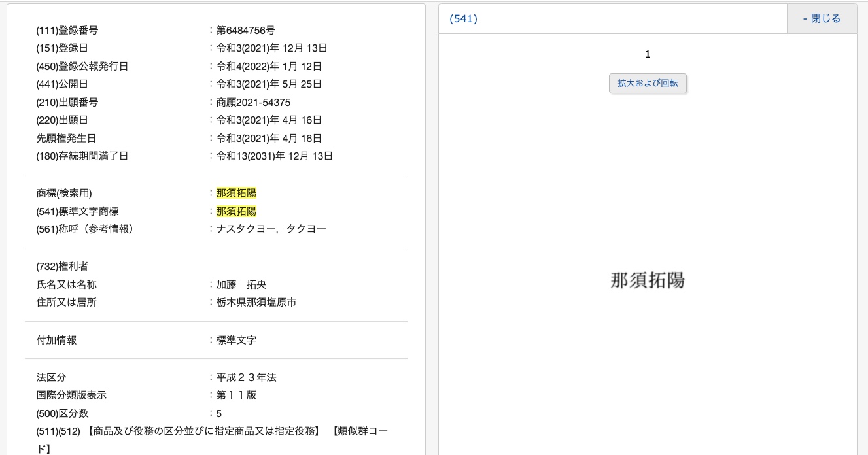The image size is (868, 455).
Task: Click the 先願権発生日 date value
Action: coord(269,138)
